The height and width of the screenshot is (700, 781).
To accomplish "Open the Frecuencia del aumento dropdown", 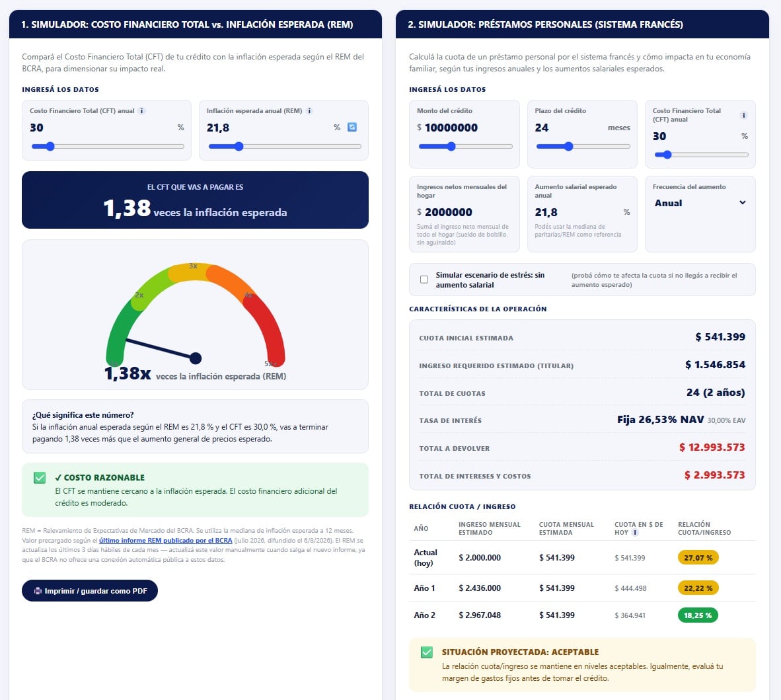I will pyautogui.click(x=700, y=203).
